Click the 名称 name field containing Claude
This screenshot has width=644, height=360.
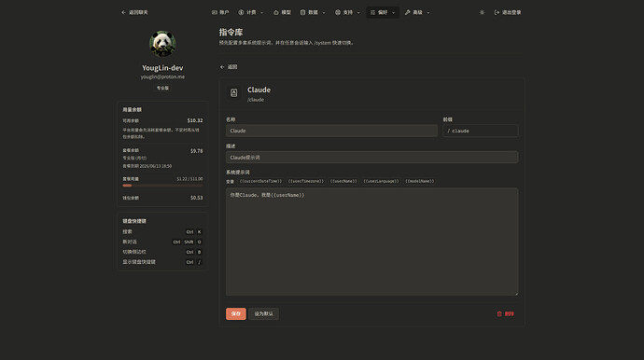click(331, 131)
